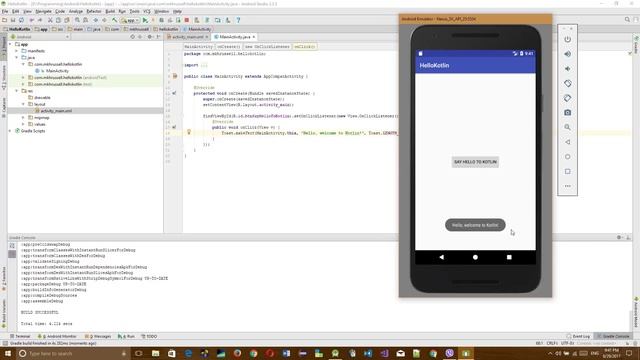Open the File menu
640x360 pixels.
pos(5,11)
